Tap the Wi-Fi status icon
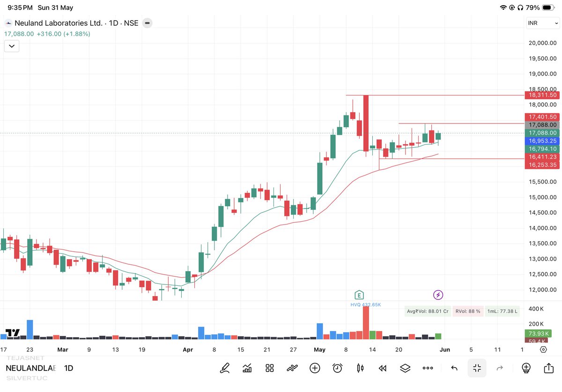 tap(503, 7)
